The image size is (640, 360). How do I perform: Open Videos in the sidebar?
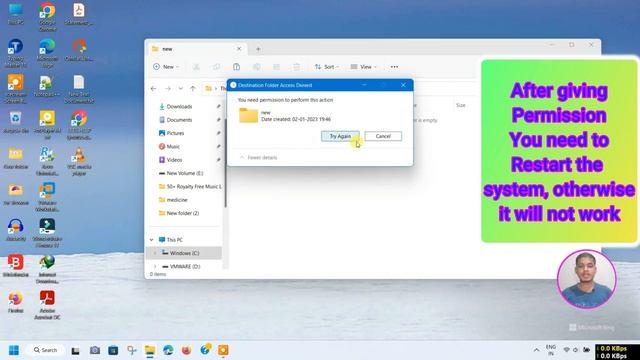coord(174,160)
